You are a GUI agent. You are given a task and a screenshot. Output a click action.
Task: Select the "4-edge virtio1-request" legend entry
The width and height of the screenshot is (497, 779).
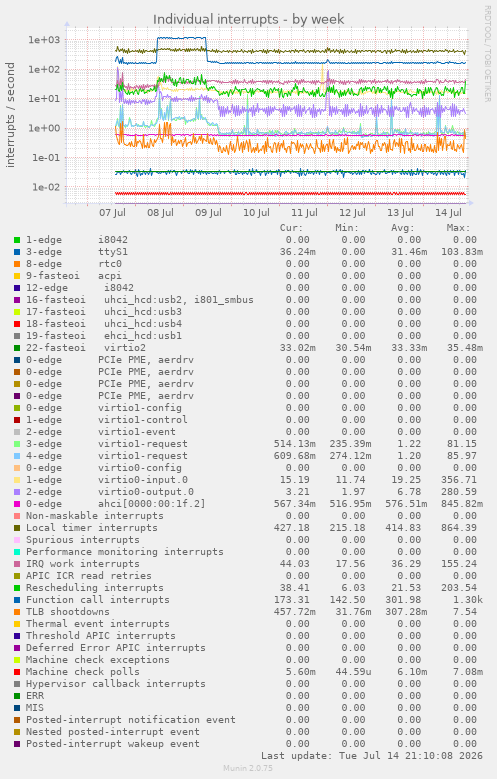coord(107,456)
